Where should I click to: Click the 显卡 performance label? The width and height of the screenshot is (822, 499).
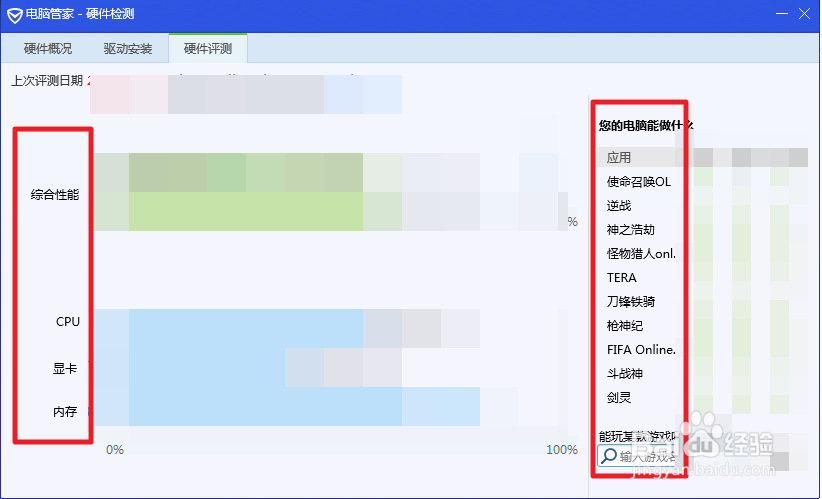[65, 368]
